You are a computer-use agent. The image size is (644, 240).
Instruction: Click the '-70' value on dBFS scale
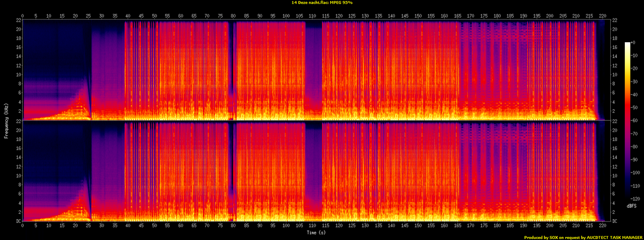pyautogui.click(x=634, y=134)
